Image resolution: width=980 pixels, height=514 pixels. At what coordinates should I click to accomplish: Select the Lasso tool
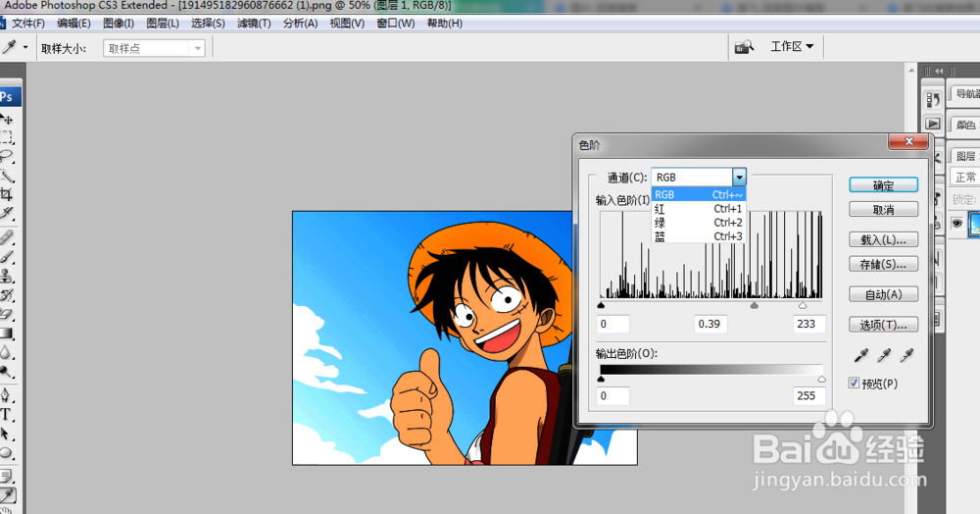[7, 156]
